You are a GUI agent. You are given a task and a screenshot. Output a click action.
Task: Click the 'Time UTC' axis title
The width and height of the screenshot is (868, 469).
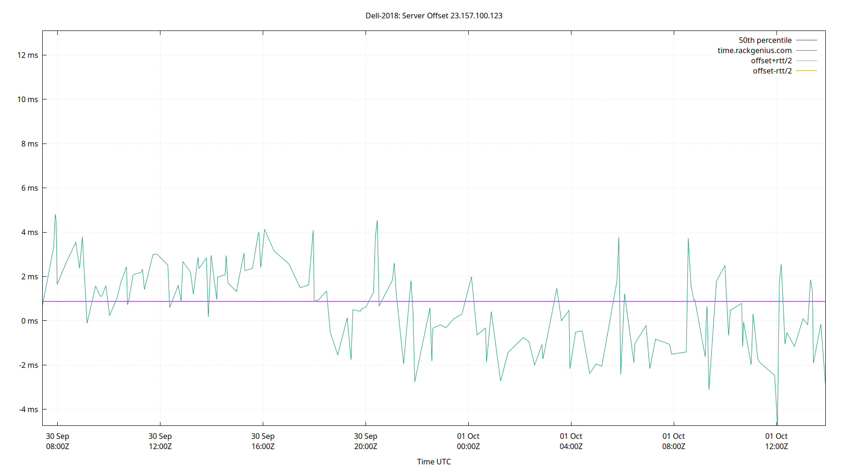[x=434, y=461]
